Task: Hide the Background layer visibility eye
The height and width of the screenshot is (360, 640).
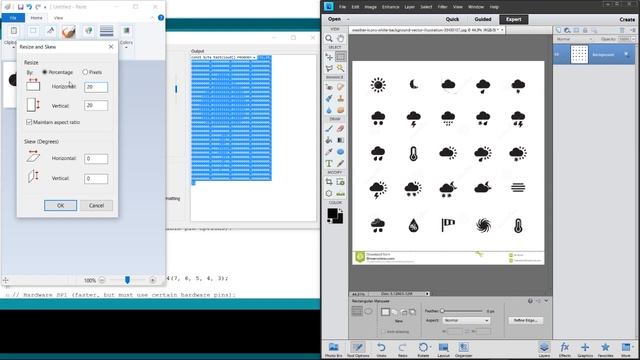Action: click(557, 54)
